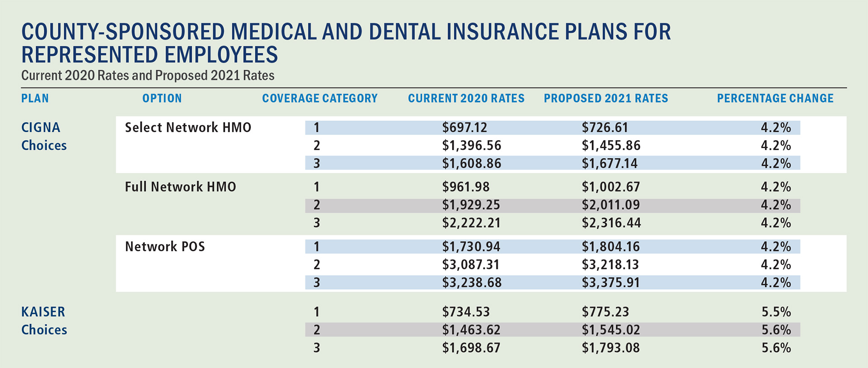Click the OPTION column header
This screenshot has width=868, height=368.
pyautogui.click(x=162, y=98)
